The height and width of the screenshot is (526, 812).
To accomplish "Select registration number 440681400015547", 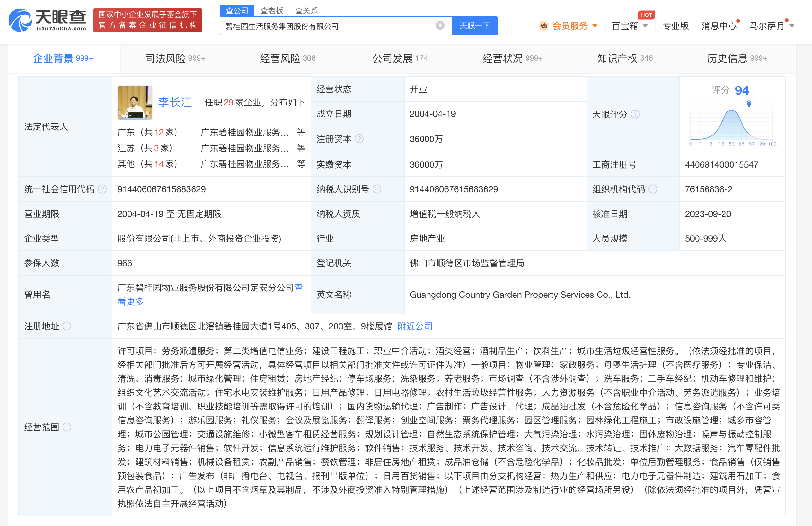I will [x=722, y=164].
